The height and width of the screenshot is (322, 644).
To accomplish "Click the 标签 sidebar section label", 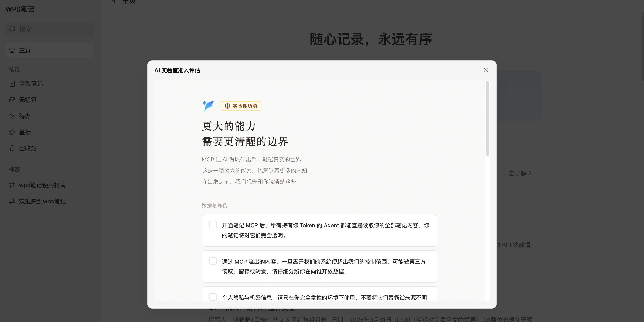I will coord(14,170).
